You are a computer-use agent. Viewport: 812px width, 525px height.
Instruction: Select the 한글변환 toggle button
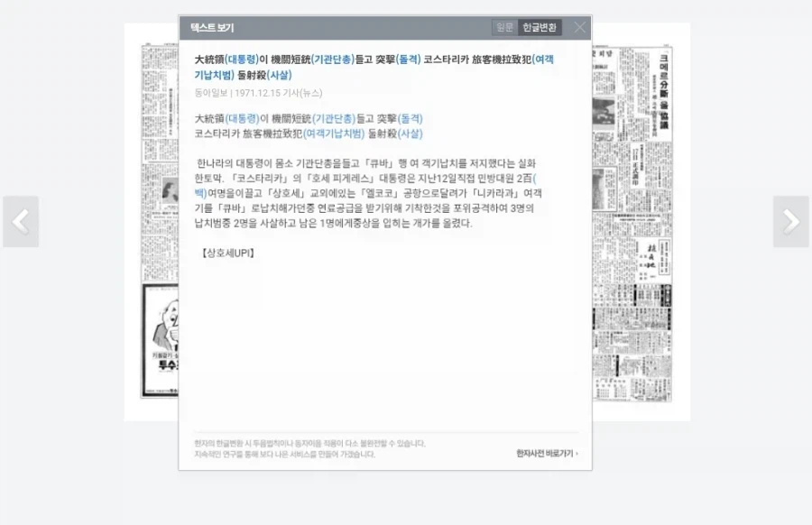click(x=540, y=27)
